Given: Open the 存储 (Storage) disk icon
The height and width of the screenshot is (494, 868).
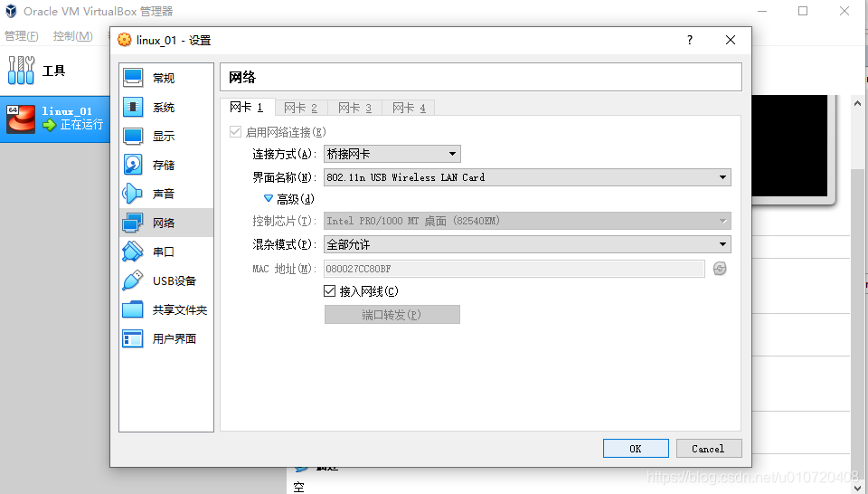Looking at the screenshot, I should (x=133, y=165).
